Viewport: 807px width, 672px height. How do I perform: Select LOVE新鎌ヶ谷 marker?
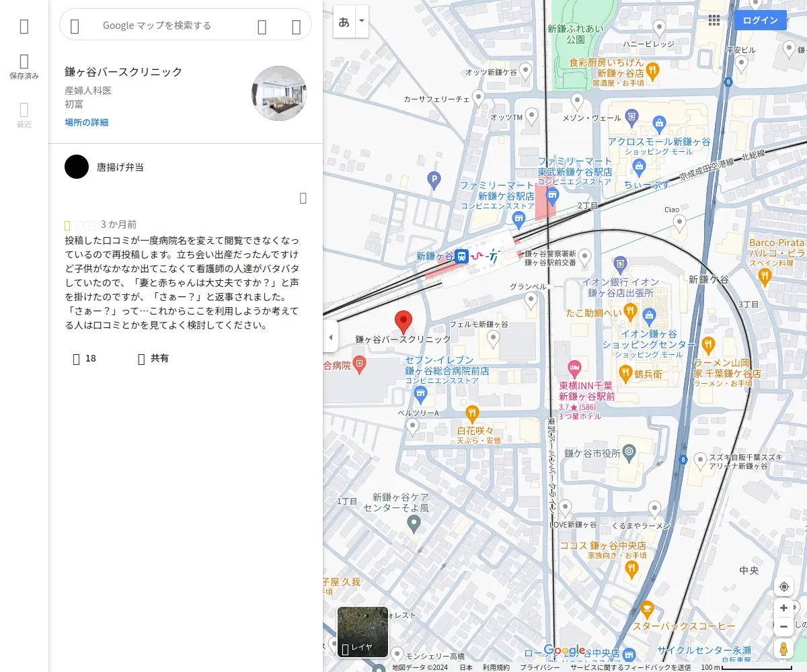point(566,509)
